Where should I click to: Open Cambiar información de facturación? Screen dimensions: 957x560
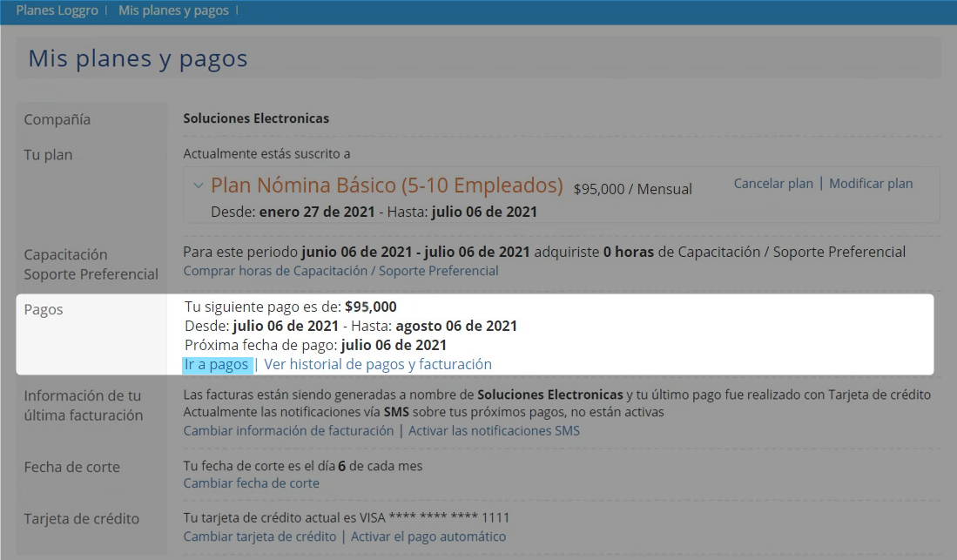(x=288, y=431)
